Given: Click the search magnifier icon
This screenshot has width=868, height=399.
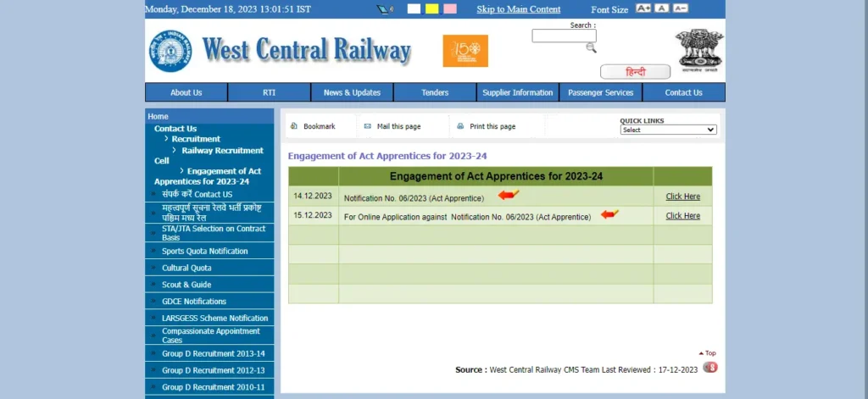Looking at the screenshot, I should [591, 48].
